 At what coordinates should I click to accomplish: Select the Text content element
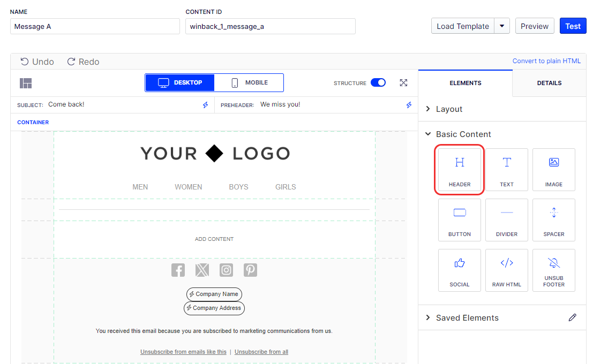[506, 170]
